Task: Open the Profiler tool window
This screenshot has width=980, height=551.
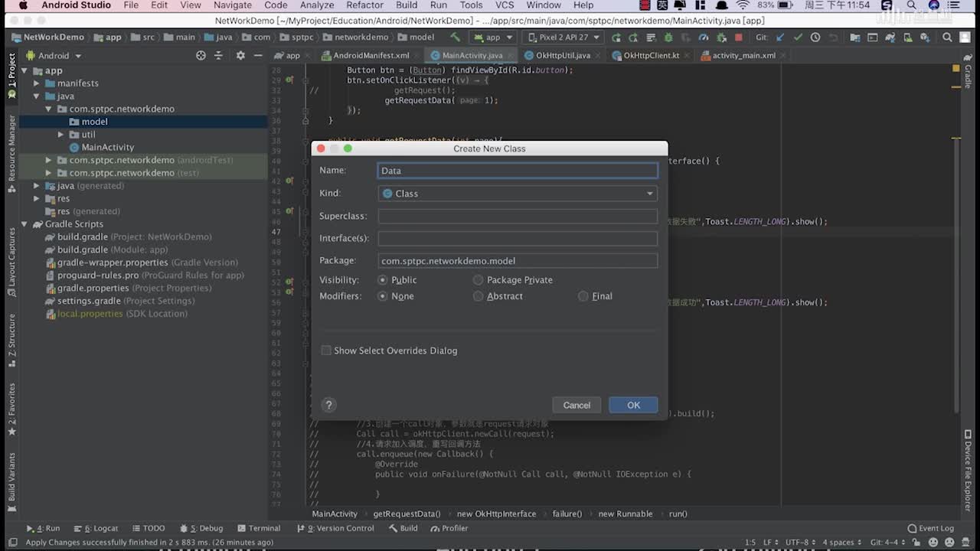Action: 449,528
